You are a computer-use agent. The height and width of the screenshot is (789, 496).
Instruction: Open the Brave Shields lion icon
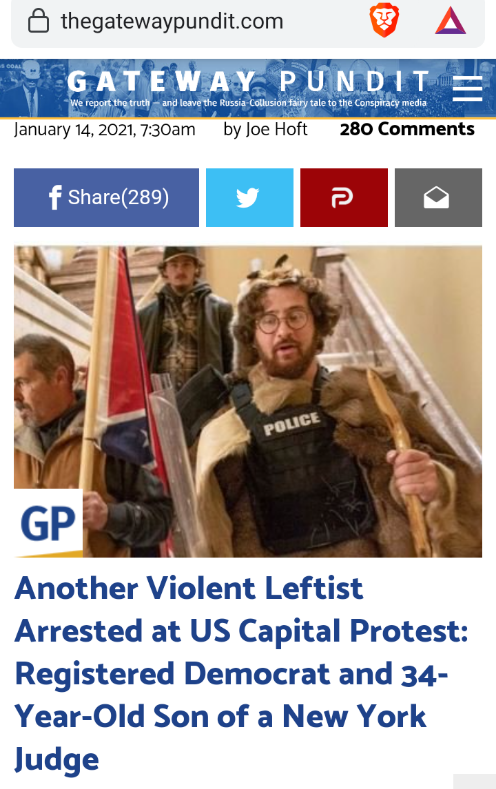tap(384, 21)
